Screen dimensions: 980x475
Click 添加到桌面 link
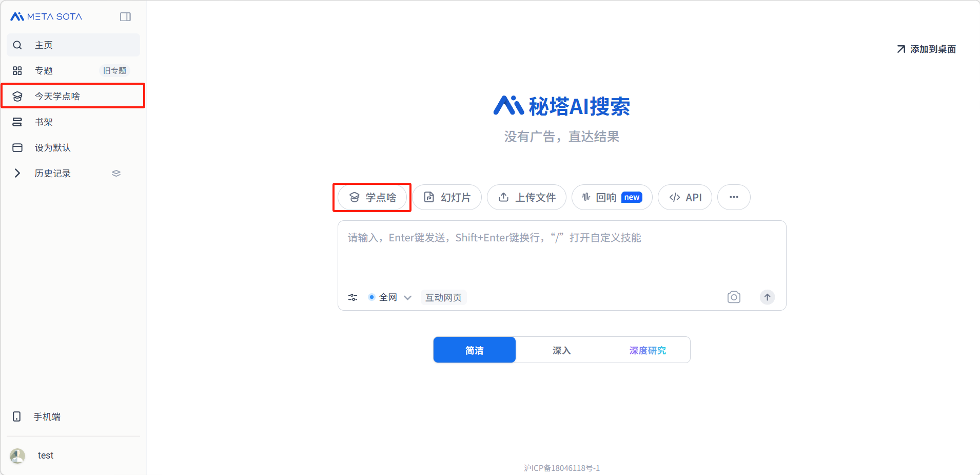[x=926, y=49]
